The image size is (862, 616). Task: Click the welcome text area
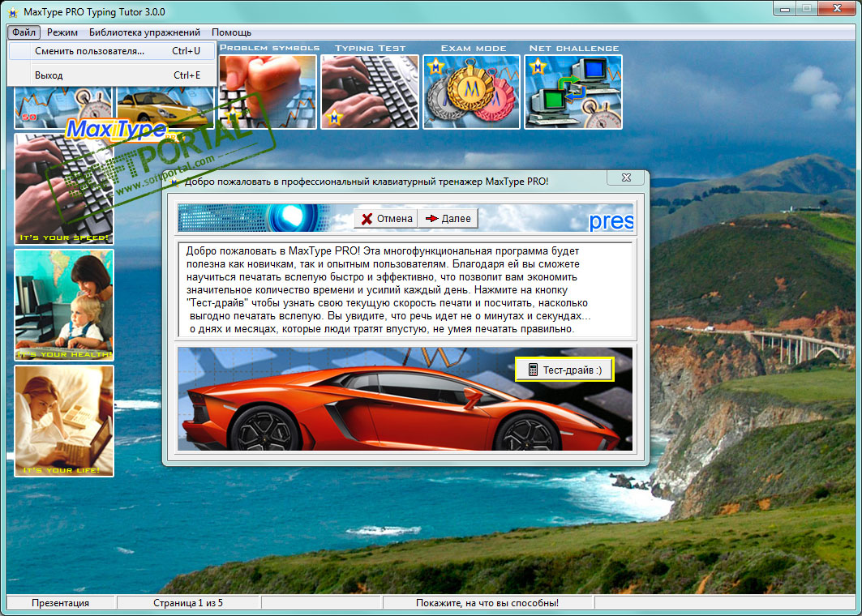click(x=405, y=289)
